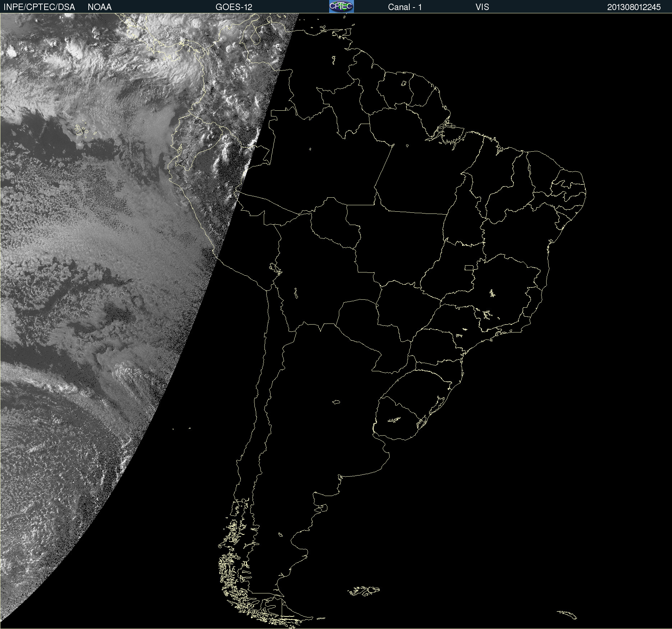Click the INPE/CPTEC/DSA header text
The image size is (672, 629).
[39, 7]
